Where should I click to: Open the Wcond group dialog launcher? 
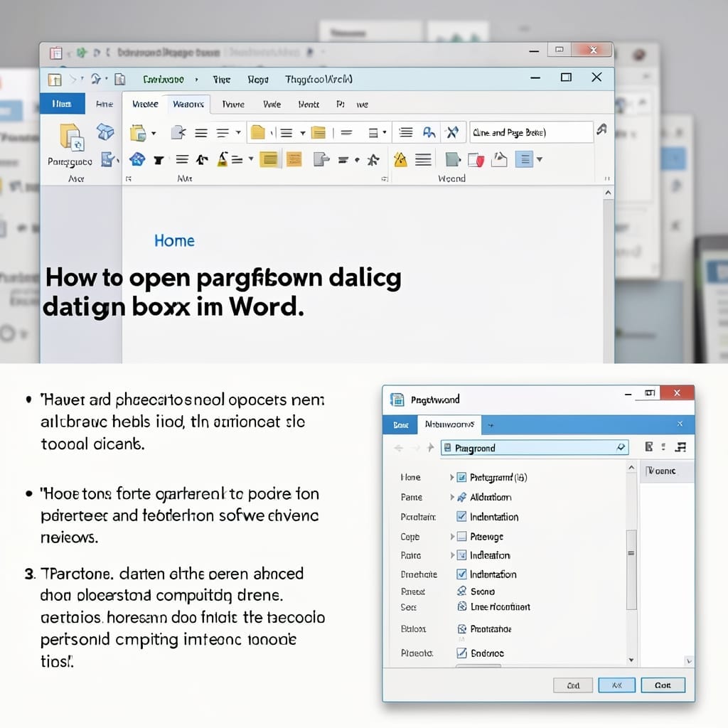coord(607,178)
